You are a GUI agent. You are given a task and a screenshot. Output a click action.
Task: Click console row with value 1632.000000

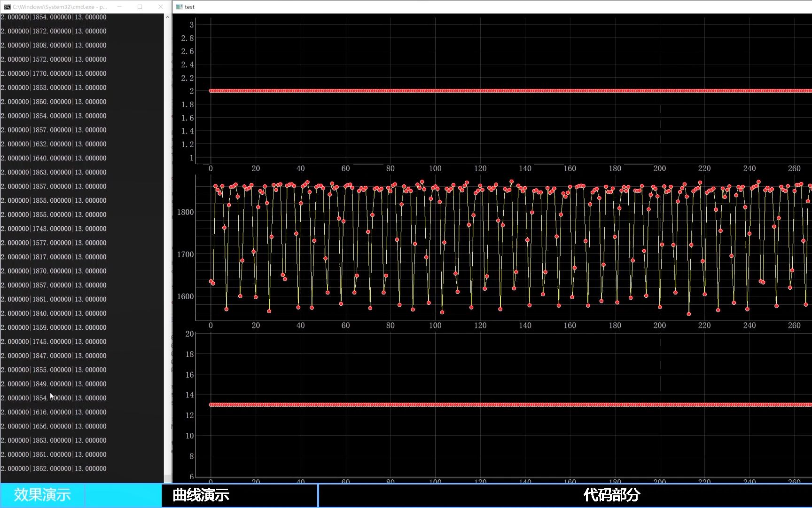click(x=54, y=144)
